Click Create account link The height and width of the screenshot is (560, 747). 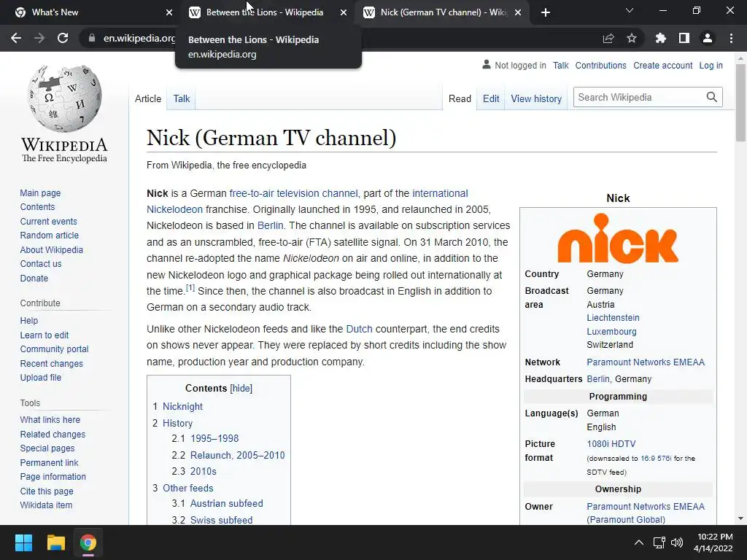point(662,65)
